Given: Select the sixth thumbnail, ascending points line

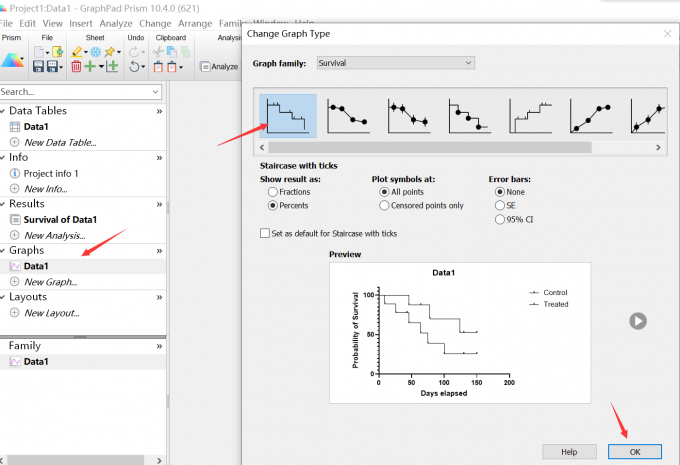Looking at the screenshot, I should point(591,116).
